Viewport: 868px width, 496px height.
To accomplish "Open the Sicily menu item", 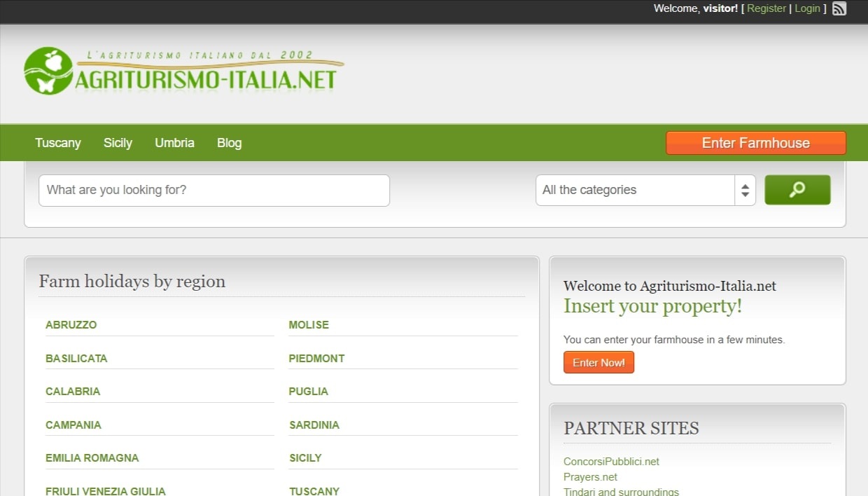I will click(118, 143).
